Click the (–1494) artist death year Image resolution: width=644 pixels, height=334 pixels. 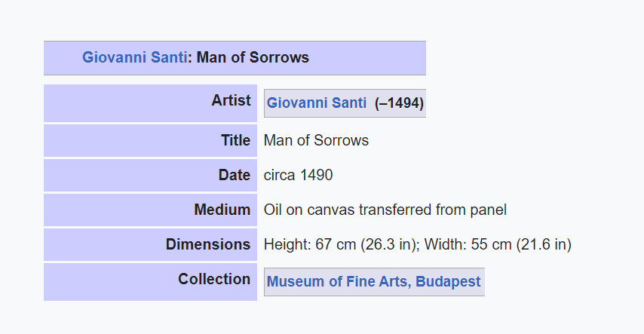(399, 103)
